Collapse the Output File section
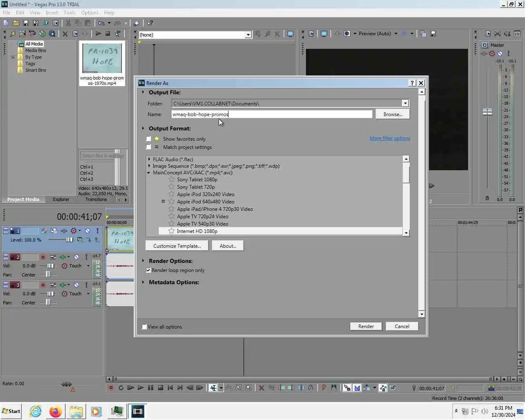This screenshot has height=420, width=525. [x=143, y=92]
